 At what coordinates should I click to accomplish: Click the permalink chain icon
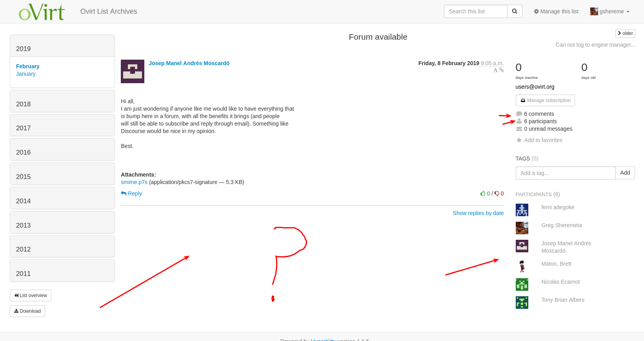(x=501, y=70)
